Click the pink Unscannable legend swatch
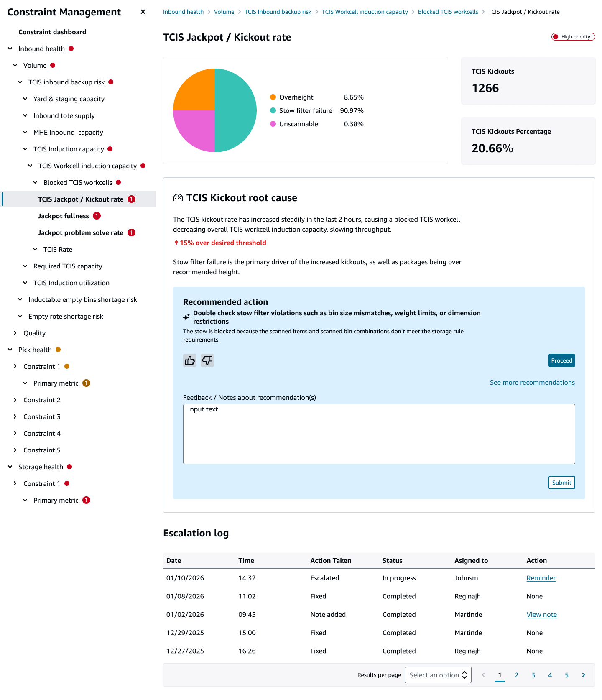 tap(273, 124)
